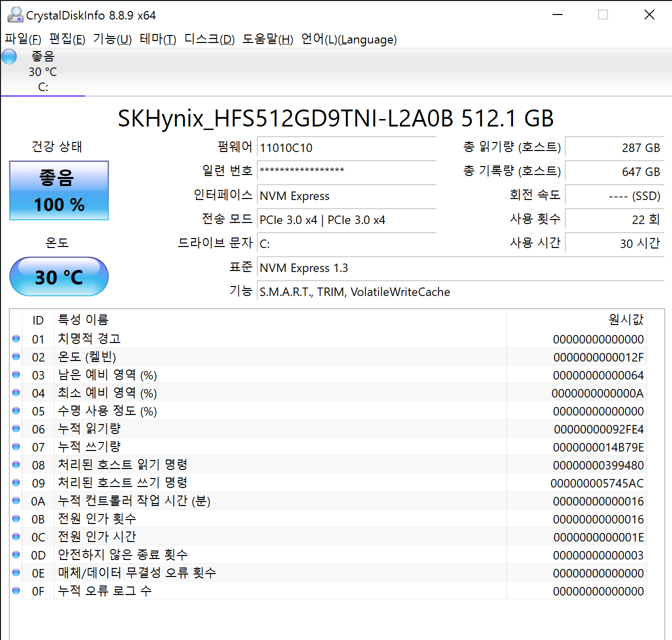672x640 pixels.
Task: Click the 특성 이름 column header
Action: [x=280, y=320]
